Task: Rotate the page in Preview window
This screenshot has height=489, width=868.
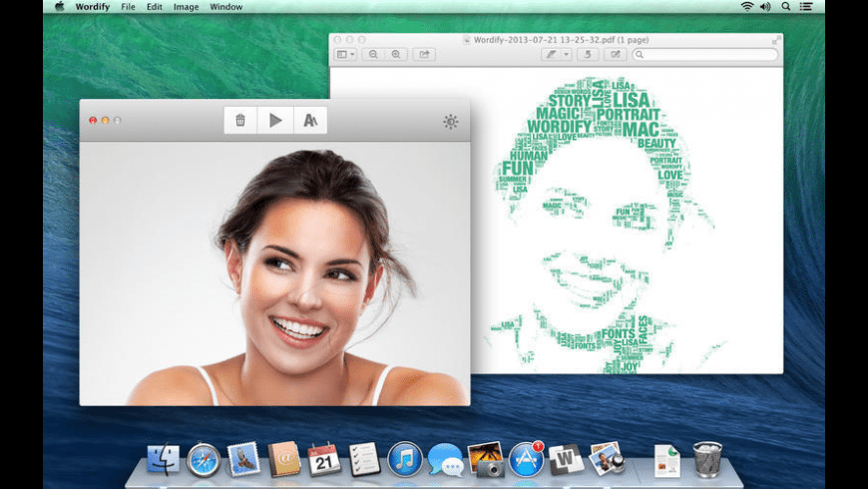Action: (588, 54)
